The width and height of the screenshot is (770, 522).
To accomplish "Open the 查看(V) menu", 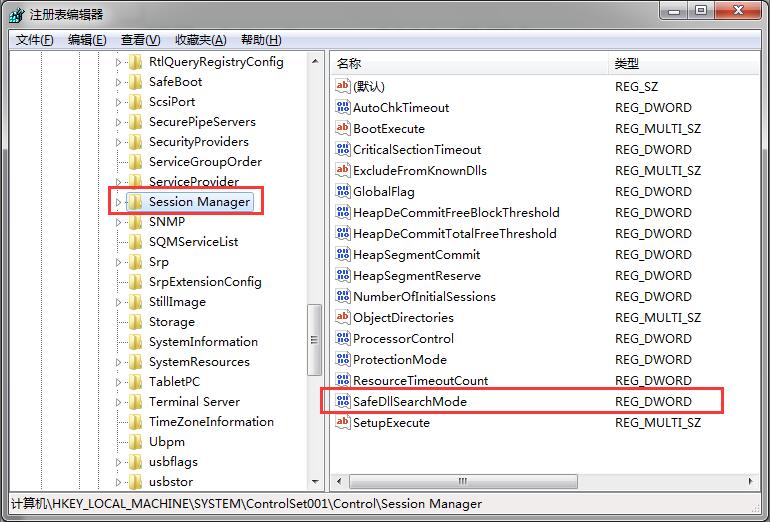I will (140, 40).
